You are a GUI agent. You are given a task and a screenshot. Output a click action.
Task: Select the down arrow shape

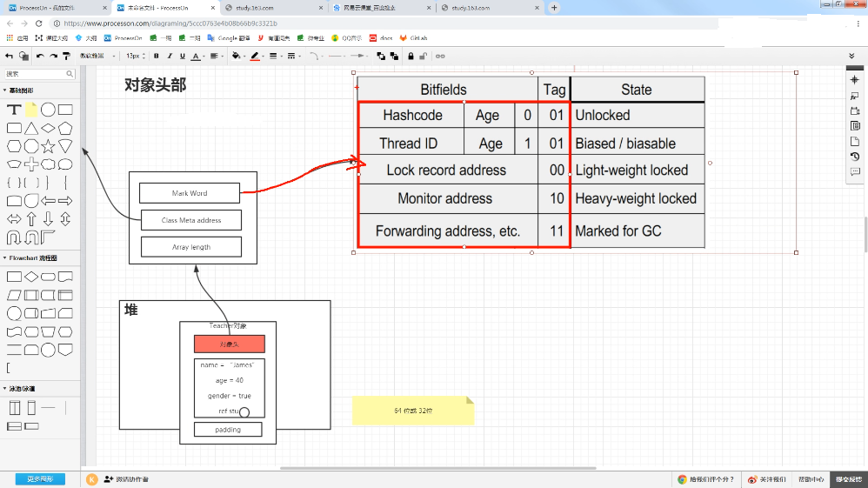coord(48,219)
